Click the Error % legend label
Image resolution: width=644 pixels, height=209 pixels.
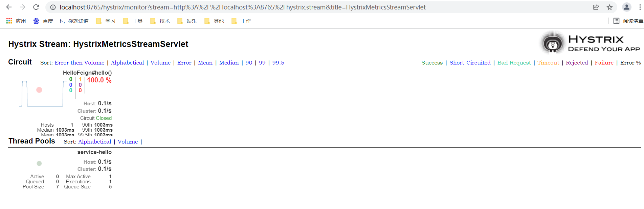click(x=630, y=63)
